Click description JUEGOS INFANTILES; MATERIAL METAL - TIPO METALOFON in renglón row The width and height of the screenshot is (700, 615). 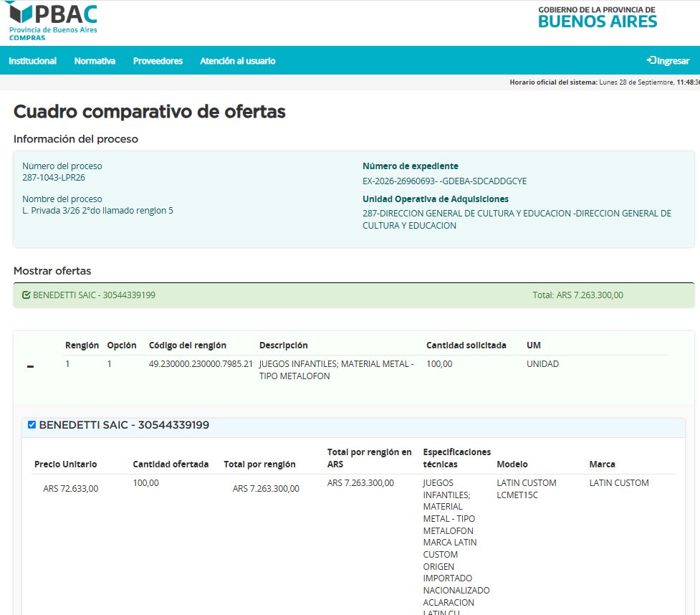tap(337, 370)
